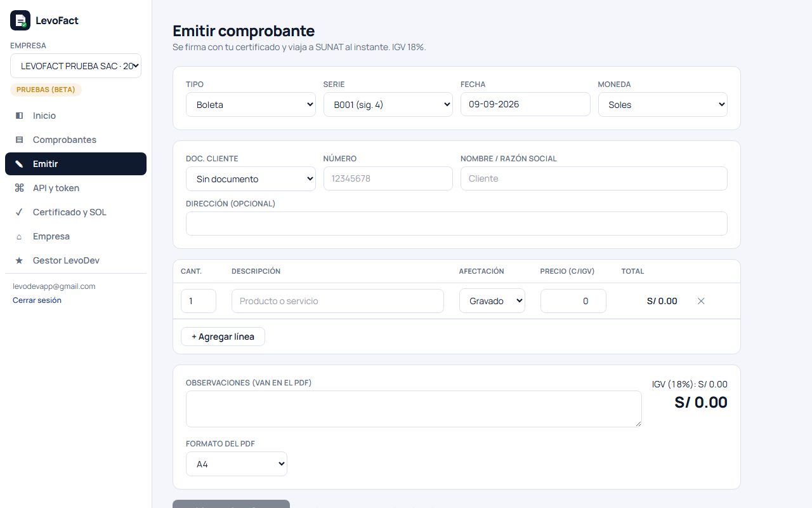This screenshot has width=812, height=508.
Task: Open the Tipo dropdown showing Boleta
Action: [251, 105]
